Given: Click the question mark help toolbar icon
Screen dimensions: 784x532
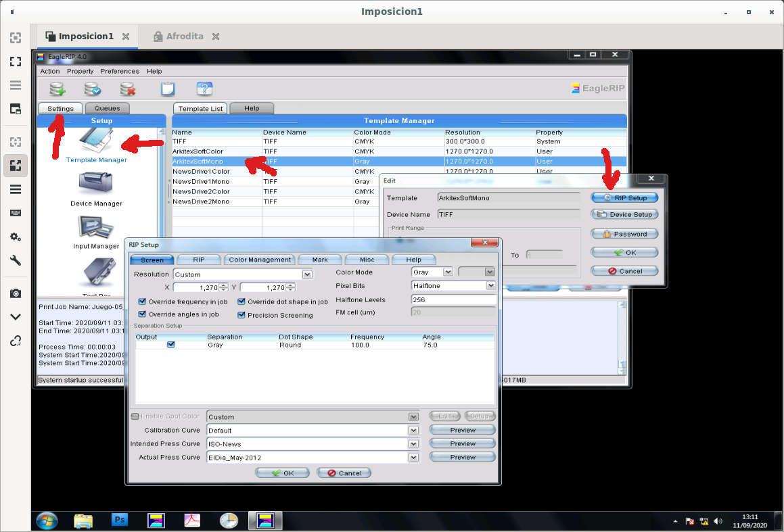Looking at the screenshot, I should click(x=204, y=89).
